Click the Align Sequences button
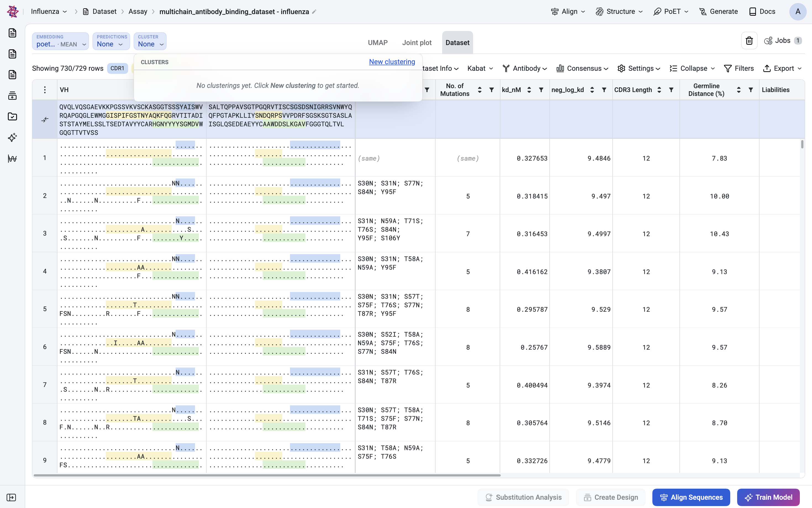 691,497
